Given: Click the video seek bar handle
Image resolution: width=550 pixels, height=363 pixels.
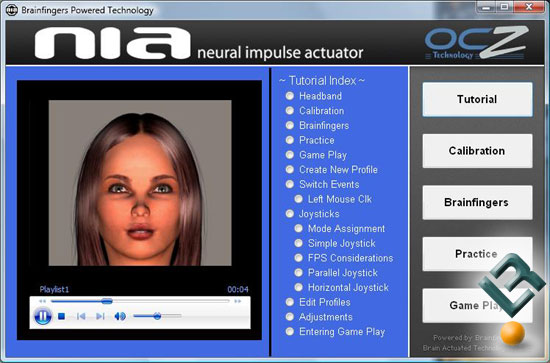Looking at the screenshot, I should coord(107,301).
